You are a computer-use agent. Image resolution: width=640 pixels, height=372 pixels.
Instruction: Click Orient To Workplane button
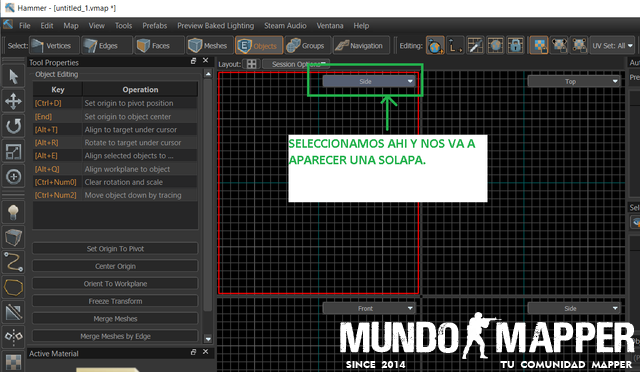click(115, 283)
